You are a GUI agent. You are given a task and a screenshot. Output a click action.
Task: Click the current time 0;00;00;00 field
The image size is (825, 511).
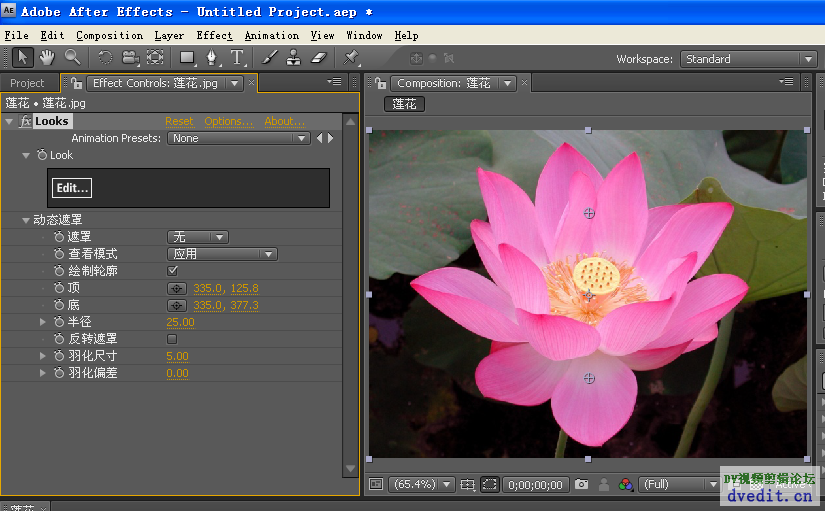coord(535,485)
